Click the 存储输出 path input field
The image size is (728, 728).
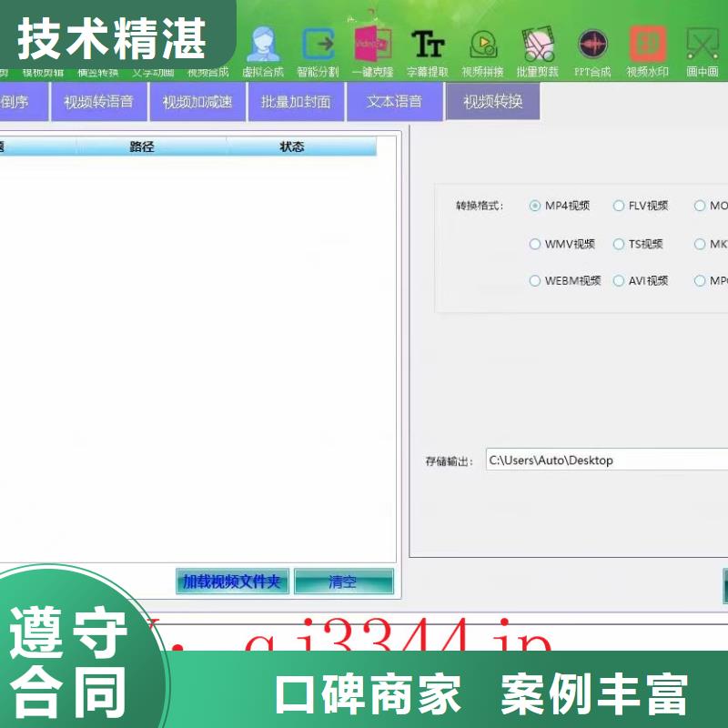point(607,460)
